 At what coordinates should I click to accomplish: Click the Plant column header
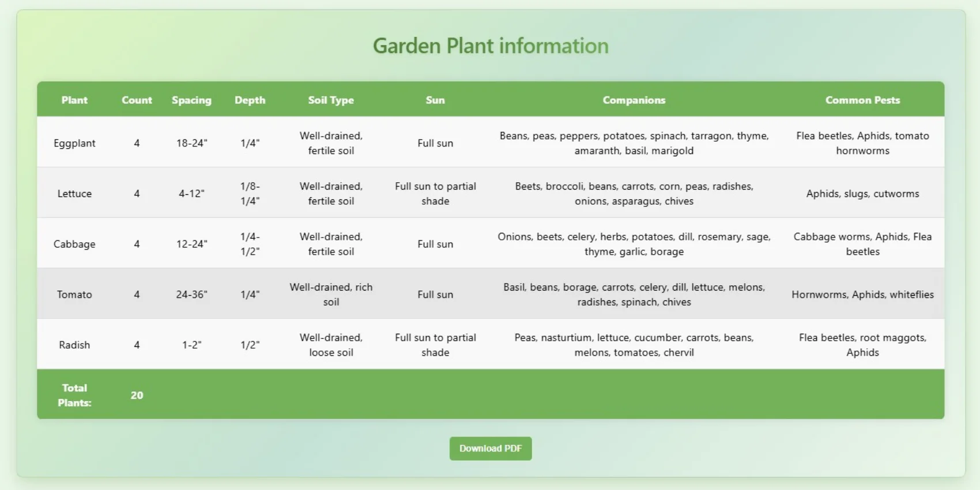(74, 100)
